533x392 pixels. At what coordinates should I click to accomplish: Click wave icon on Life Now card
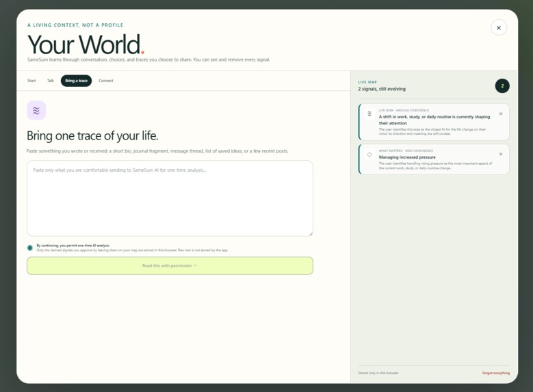click(x=369, y=114)
